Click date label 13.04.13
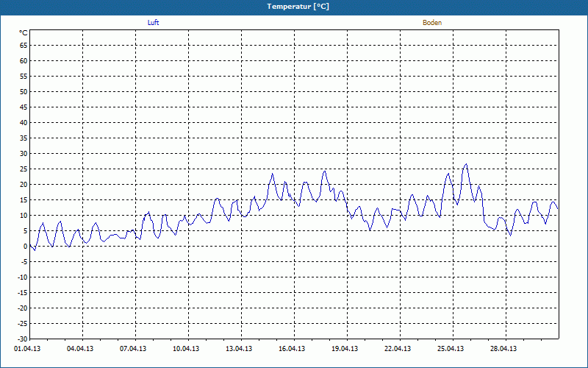This screenshot has width=588, height=368. pos(239,349)
